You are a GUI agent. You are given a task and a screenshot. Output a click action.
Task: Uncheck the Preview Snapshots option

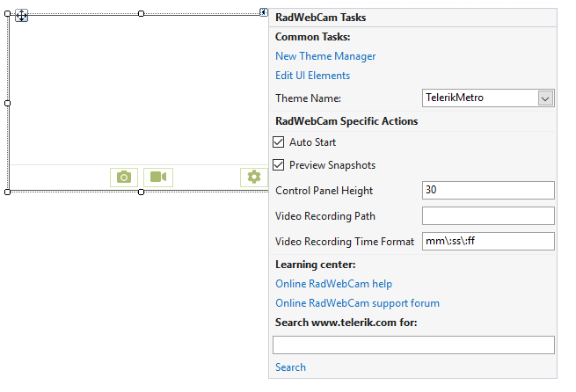(279, 165)
